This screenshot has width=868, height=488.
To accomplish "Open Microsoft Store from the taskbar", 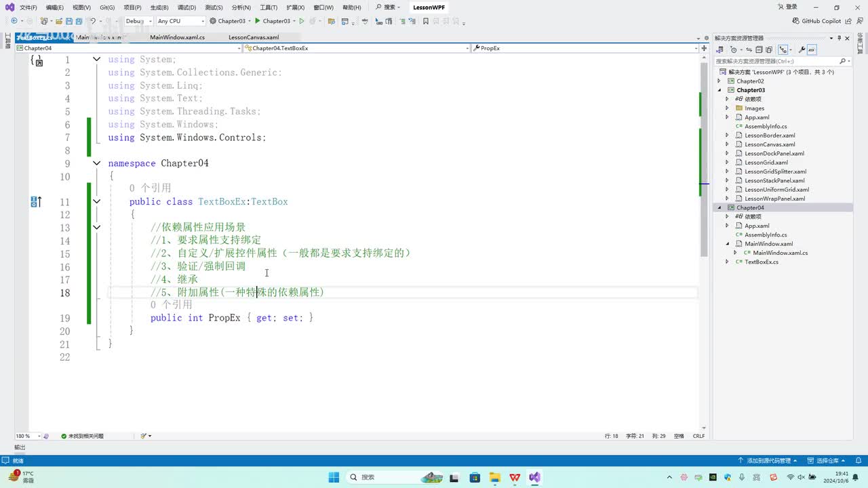I will coord(475,477).
